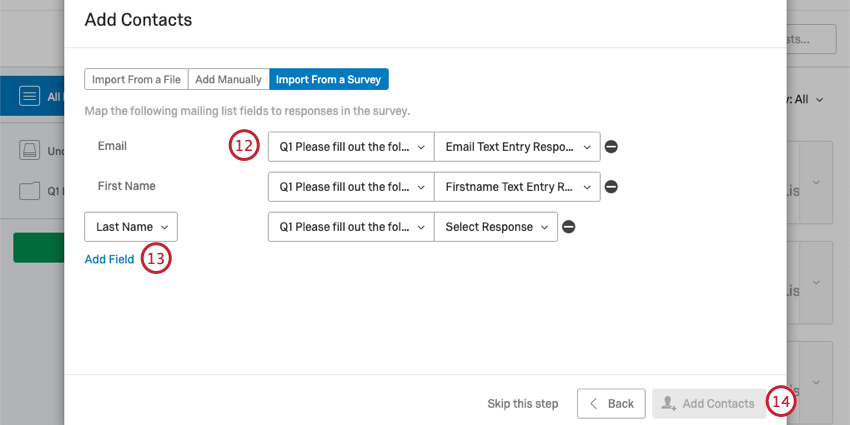Remove the First Name mapping row
The width and height of the screenshot is (850, 425).
click(x=611, y=187)
